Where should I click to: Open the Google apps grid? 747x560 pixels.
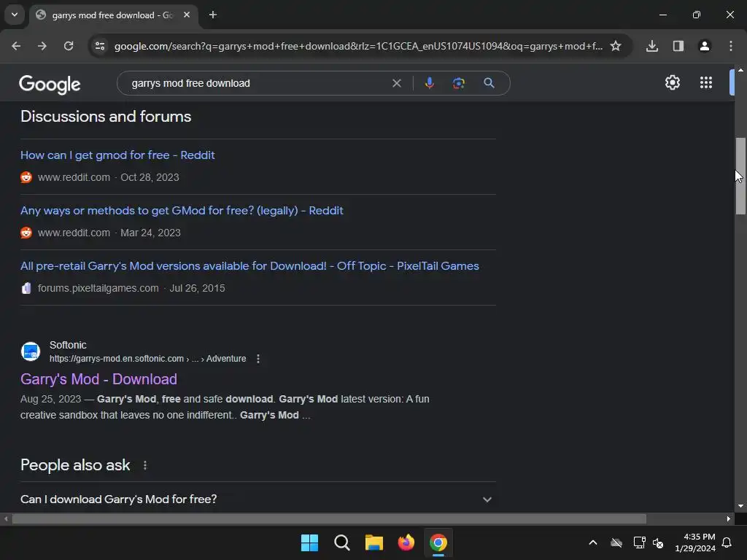point(706,82)
